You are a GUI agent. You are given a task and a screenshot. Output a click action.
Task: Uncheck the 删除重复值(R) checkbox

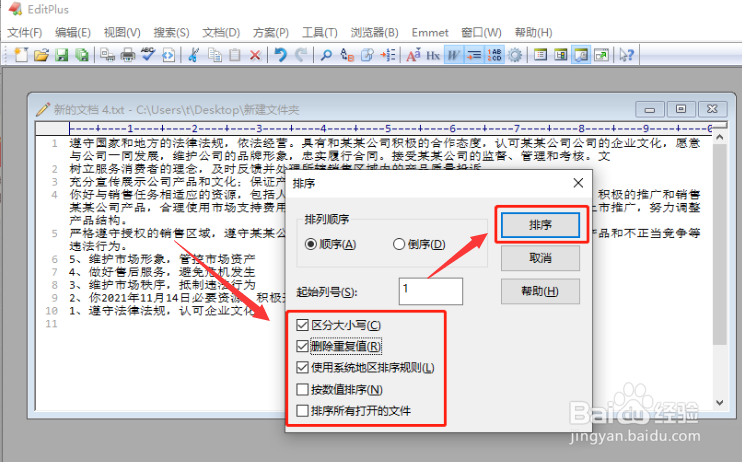[x=302, y=346]
